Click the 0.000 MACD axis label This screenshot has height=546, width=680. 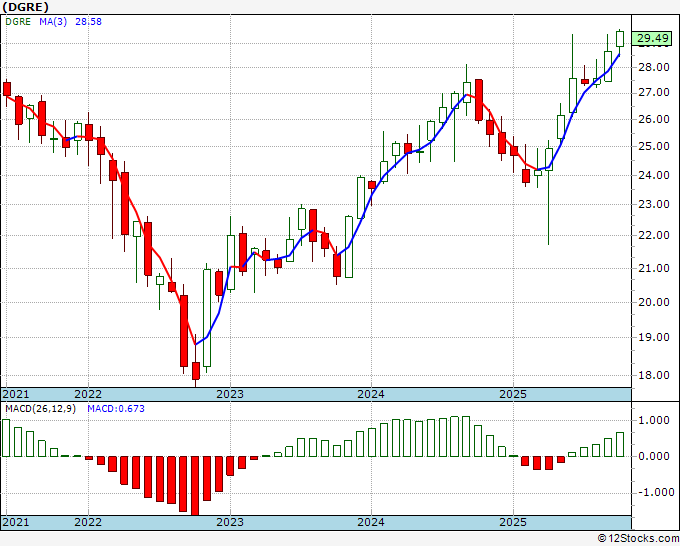coord(656,456)
